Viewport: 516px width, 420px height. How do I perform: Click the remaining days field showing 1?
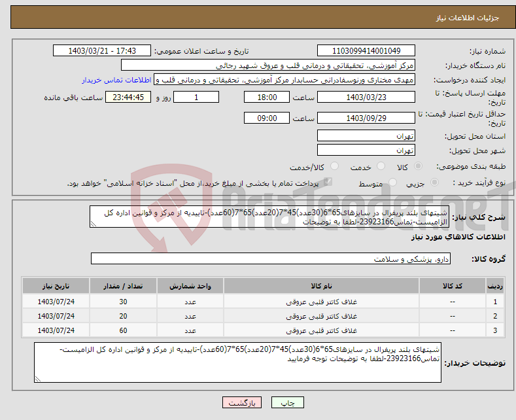[x=196, y=97]
